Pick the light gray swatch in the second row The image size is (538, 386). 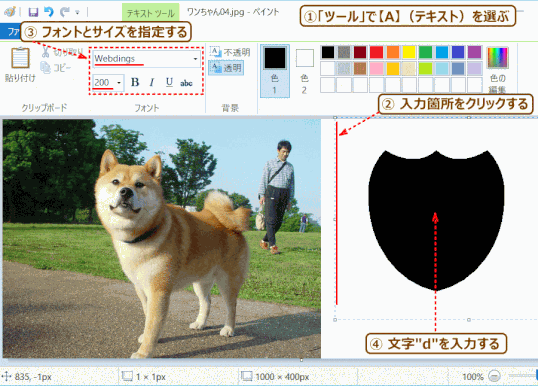point(344,69)
